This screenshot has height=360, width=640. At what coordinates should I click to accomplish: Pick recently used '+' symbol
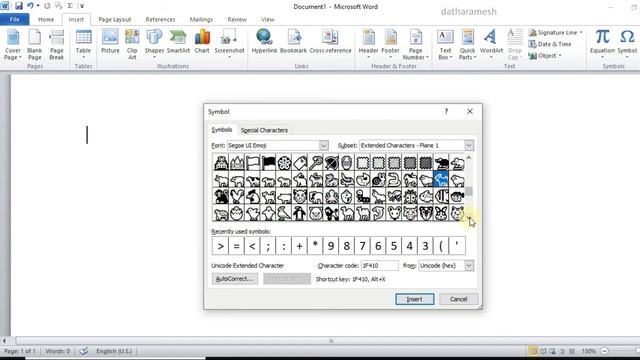click(x=300, y=246)
